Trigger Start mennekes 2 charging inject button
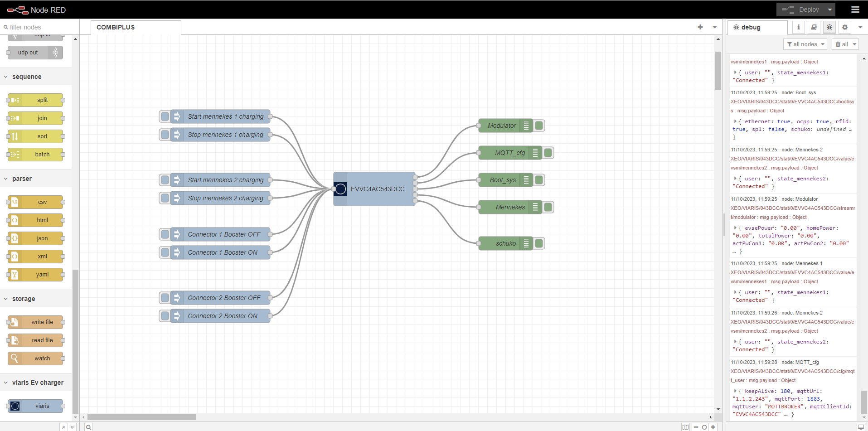 [165, 180]
